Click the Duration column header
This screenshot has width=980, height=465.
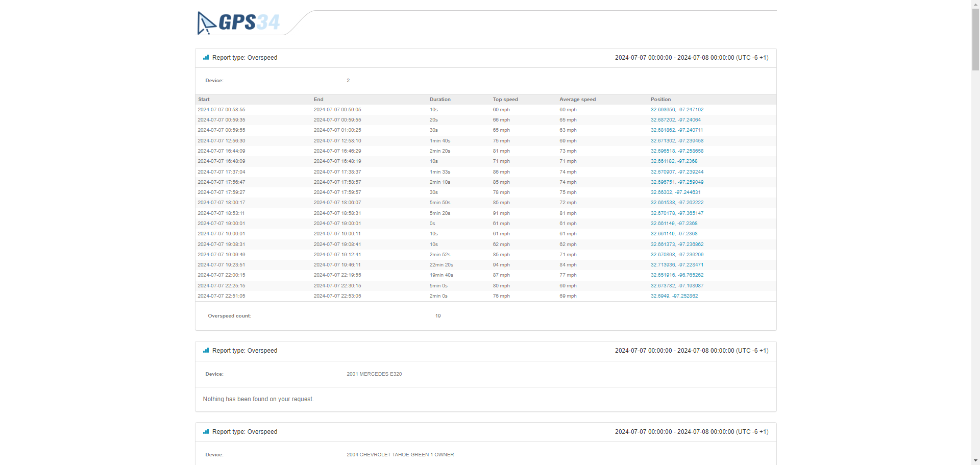(x=439, y=100)
